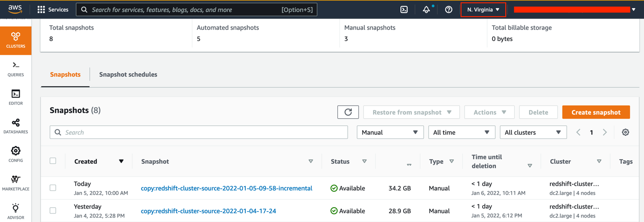Sort by Status column arrow
Image resolution: width=644 pixels, height=222 pixels.
point(364,161)
